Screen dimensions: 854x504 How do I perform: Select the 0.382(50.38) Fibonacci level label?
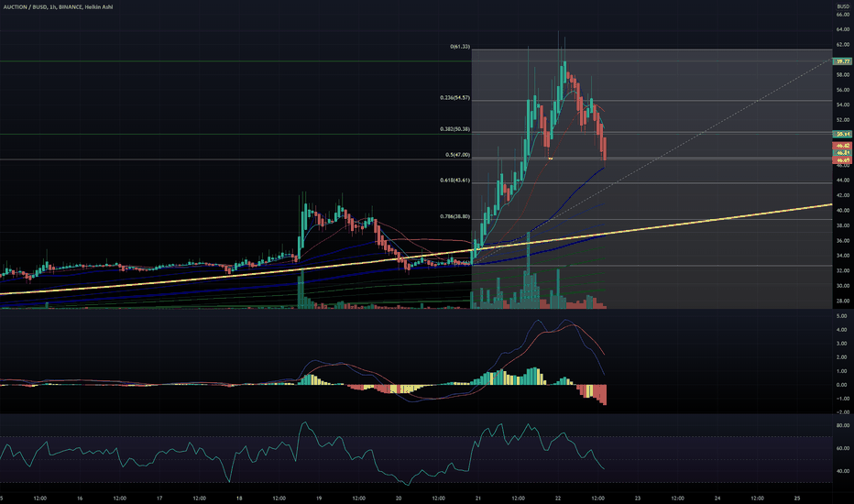454,130
